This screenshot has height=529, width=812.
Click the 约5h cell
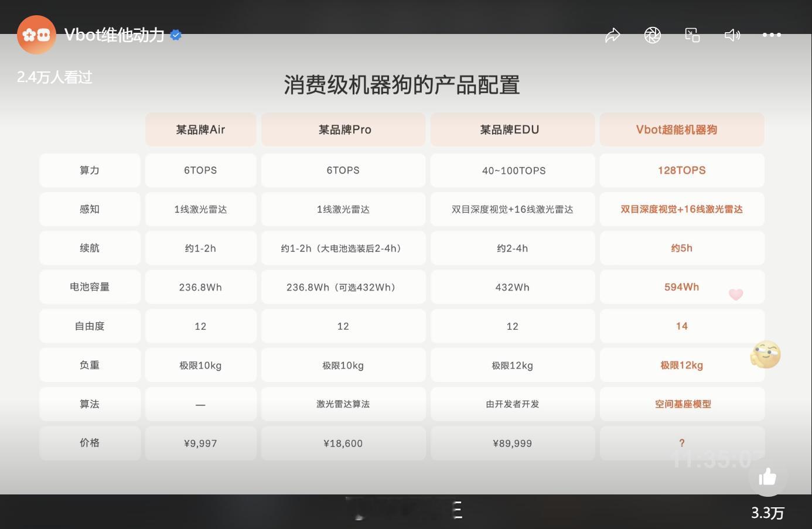click(x=682, y=248)
